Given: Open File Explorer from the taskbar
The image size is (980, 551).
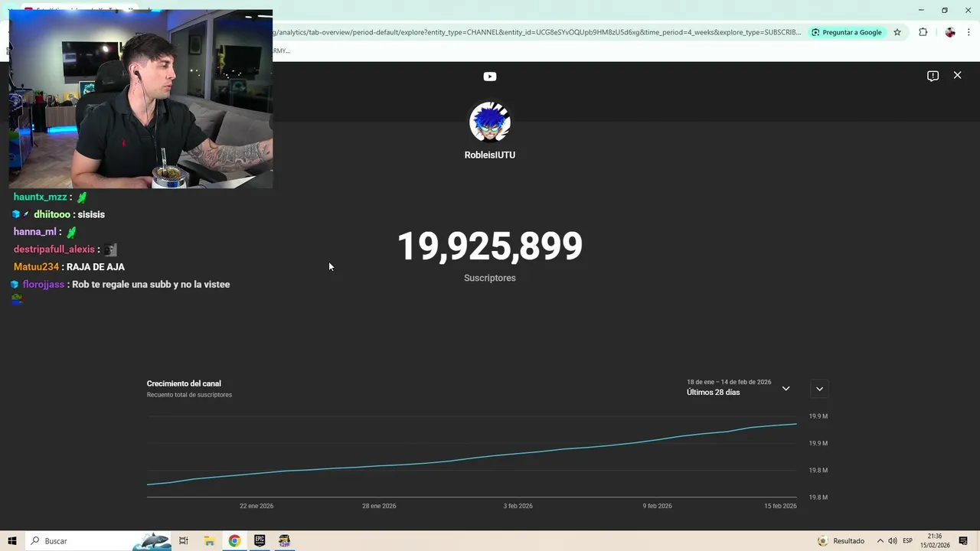Looking at the screenshot, I should tap(209, 541).
